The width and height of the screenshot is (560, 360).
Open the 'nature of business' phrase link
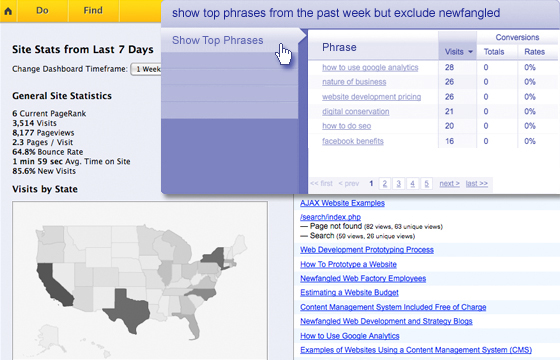[354, 82]
